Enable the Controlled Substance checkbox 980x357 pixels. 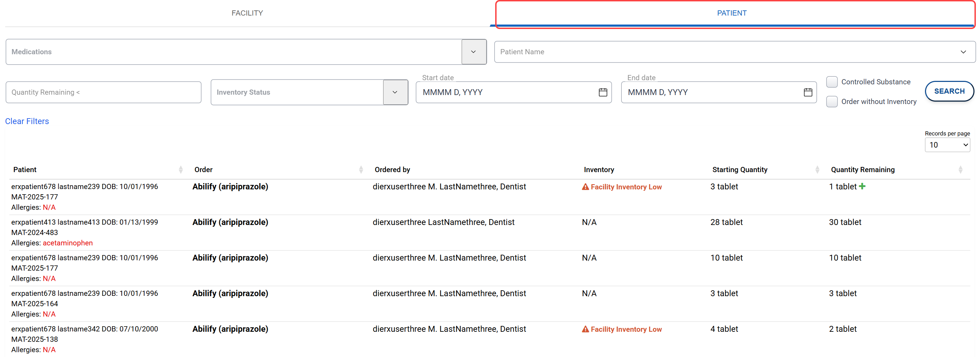pos(832,82)
